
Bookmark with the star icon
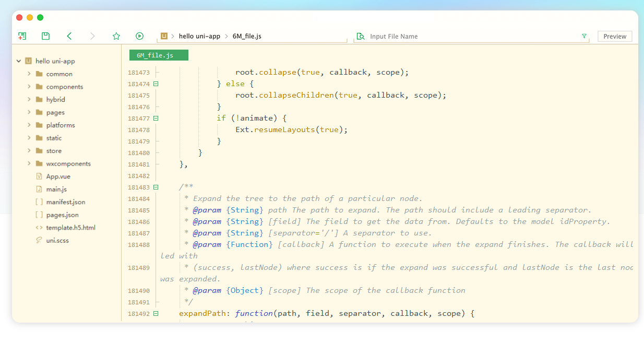(116, 36)
